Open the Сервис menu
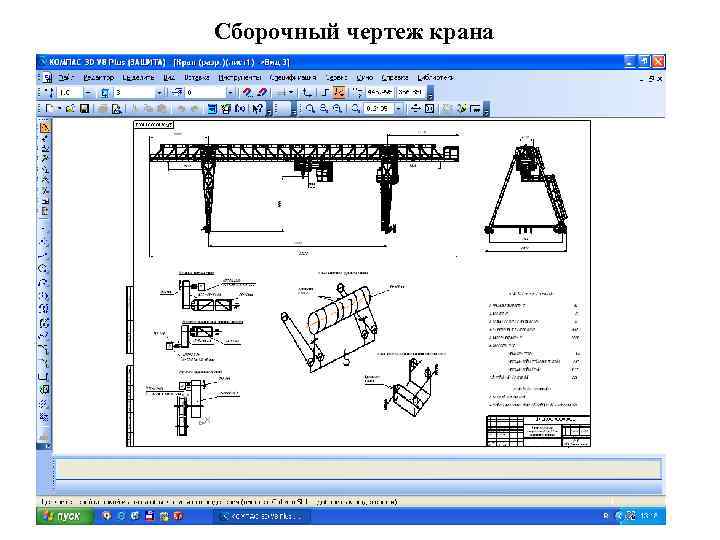The image size is (720, 540). 336,78
